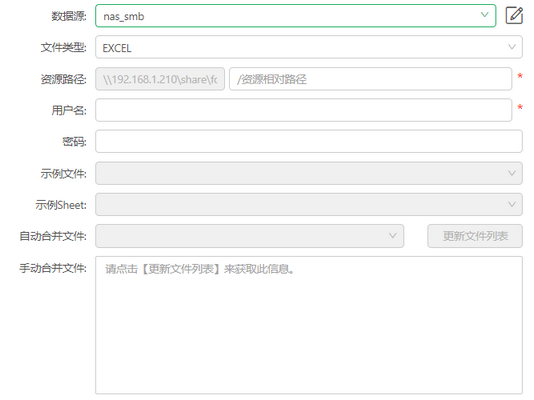Image resolution: width=534 pixels, height=400 pixels.
Task: Focus the 密码 input field
Action: (x=309, y=141)
